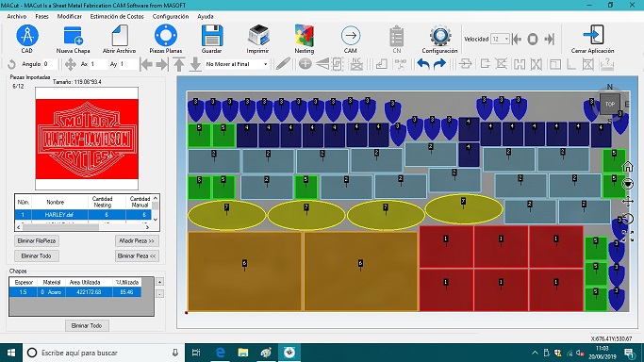
Task: Click the blue undo arrow
Action: click(423, 64)
